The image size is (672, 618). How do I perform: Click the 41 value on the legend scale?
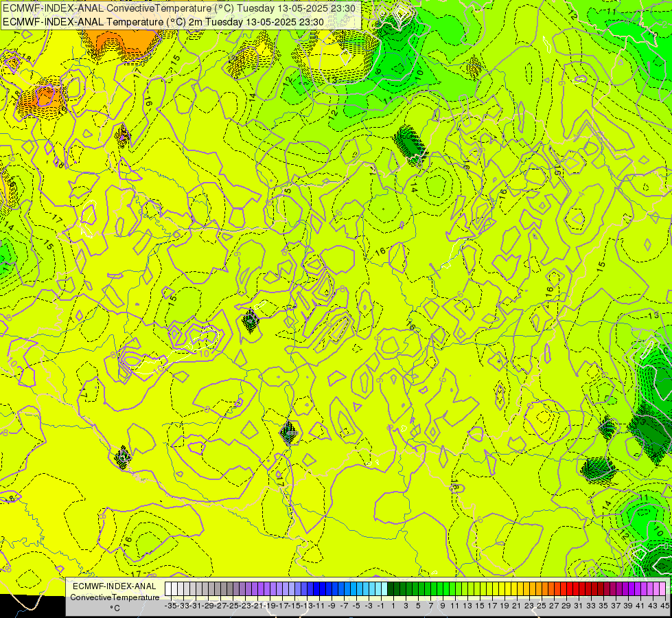[x=640, y=606]
